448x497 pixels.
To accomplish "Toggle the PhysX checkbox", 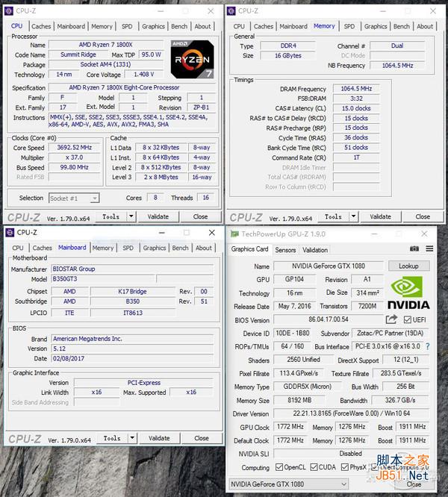I will pyautogui.click(x=345, y=467).
